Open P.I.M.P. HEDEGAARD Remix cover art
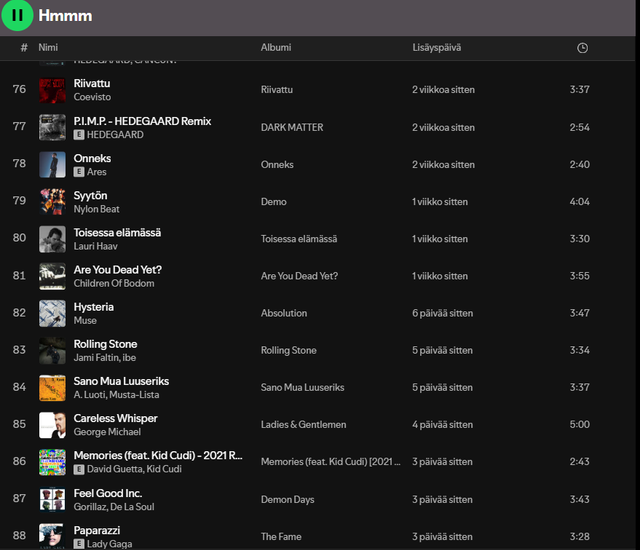640x550 pixels. (x=52, y=127)
